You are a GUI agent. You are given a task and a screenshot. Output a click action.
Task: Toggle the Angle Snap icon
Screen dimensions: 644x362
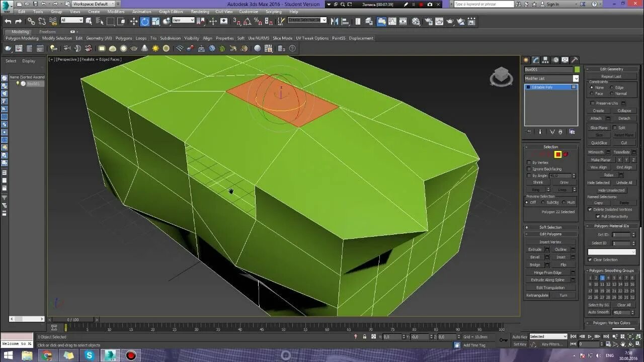[x=247, y=21]
